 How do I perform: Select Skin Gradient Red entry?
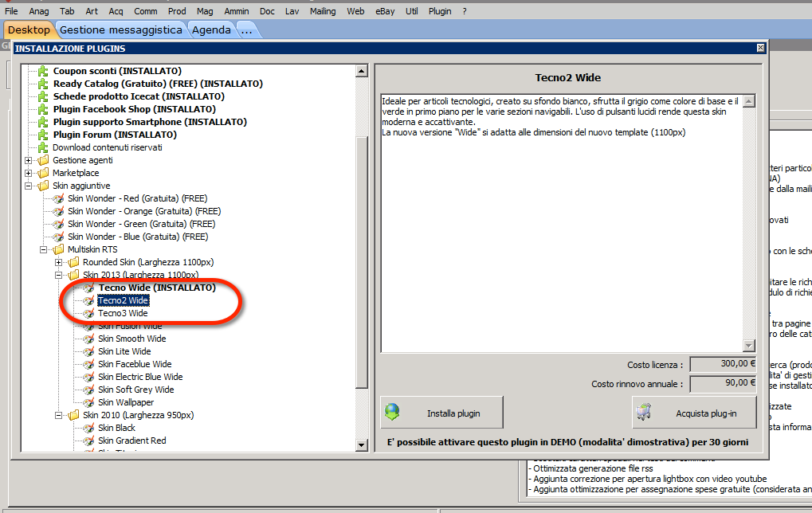tap(132, 441)
